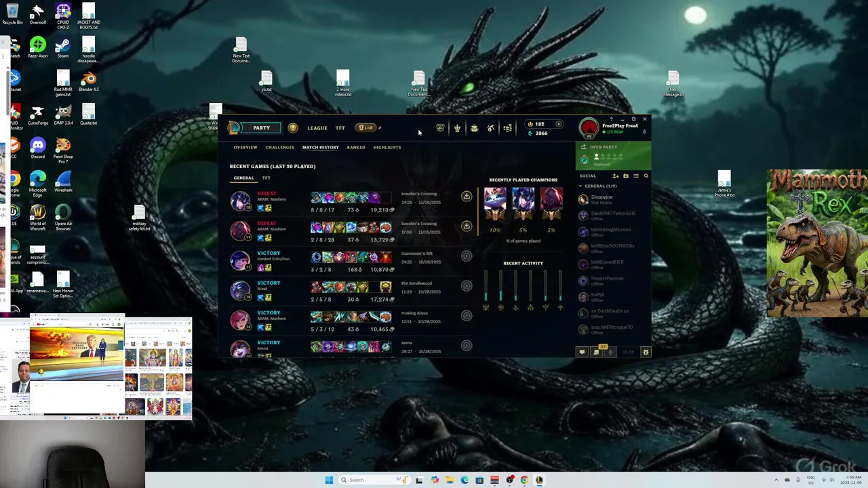This screenshot has width=868, height=488.
Task: Open the Blender 4.5 desktop shortcut
Action: coord(88,82)
